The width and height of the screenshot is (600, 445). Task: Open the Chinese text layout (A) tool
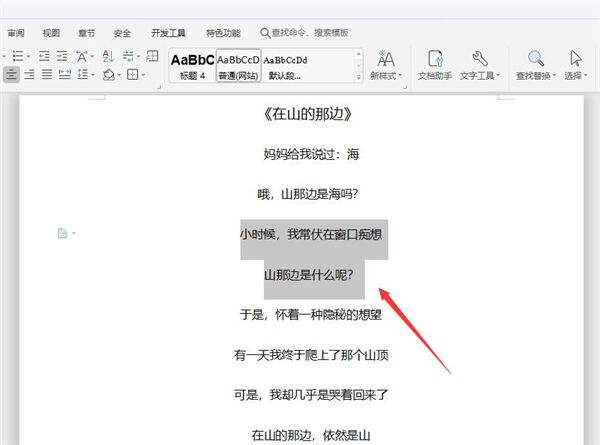pyautogui.click(x=81, y=56)
